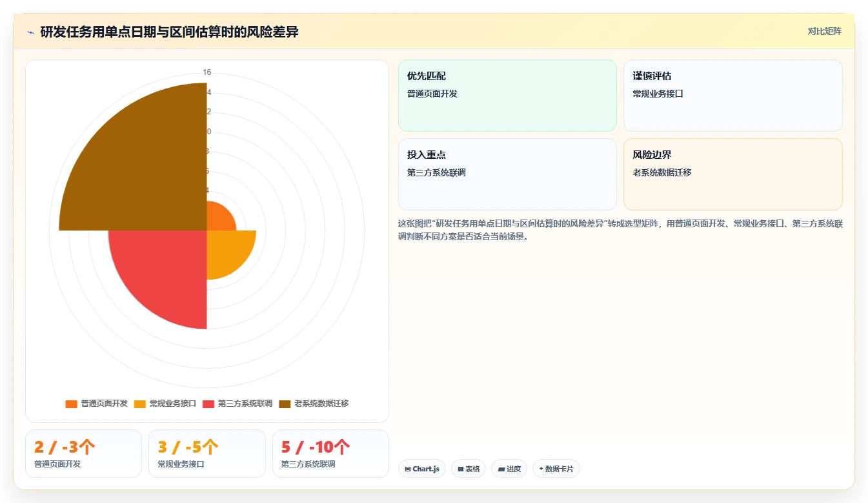Toggle orange legend swatch 普通页面开发

[x=71, y=404]
